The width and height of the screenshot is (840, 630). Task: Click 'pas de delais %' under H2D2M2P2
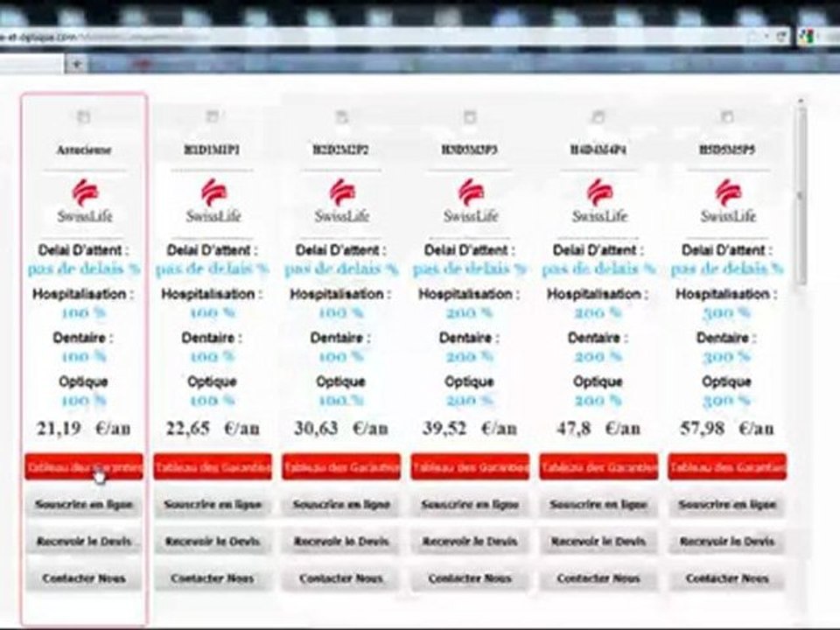pos(340,269)
